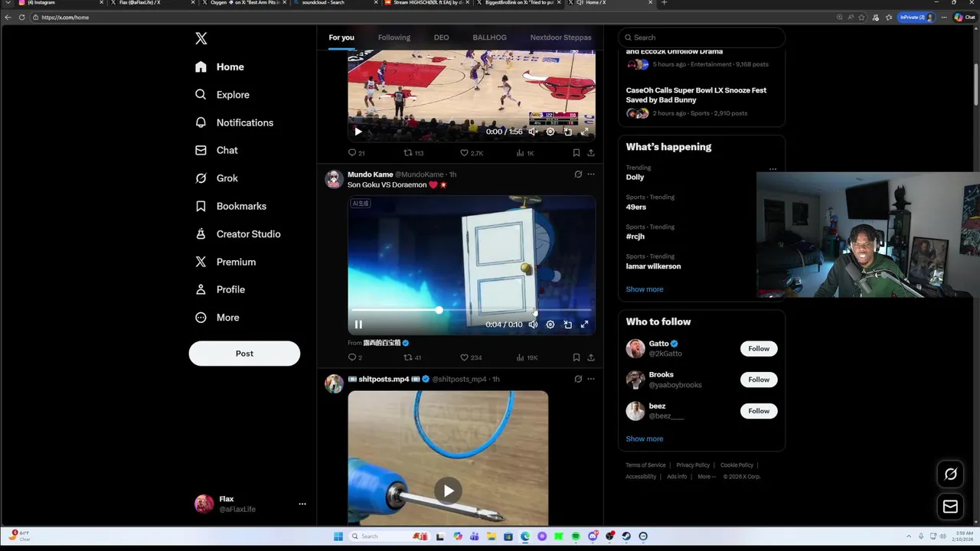Screen dimensions: 980x551
Task: Follow beez
Action: [759, 411]
